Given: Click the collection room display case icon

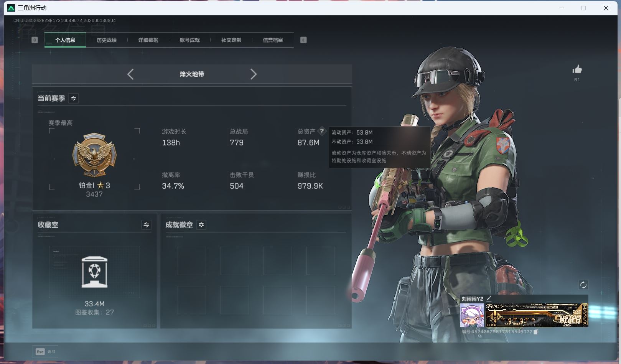Looking at the screenshot, I should pyautogui.click(x=94, y=272).
